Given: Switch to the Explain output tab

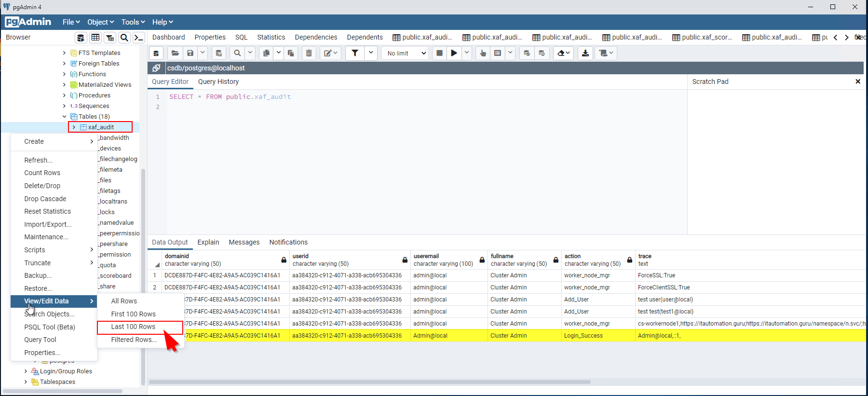Looking at the screenshot, I should 208,242.
